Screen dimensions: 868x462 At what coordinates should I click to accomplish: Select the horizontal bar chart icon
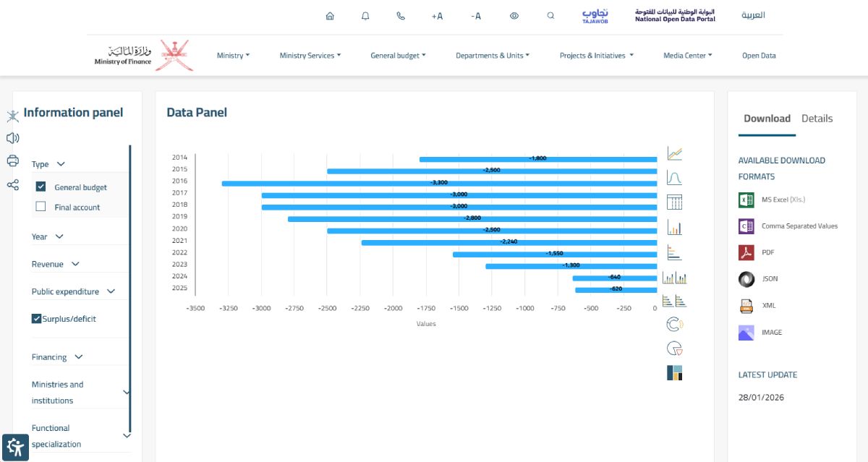(675, 252)
